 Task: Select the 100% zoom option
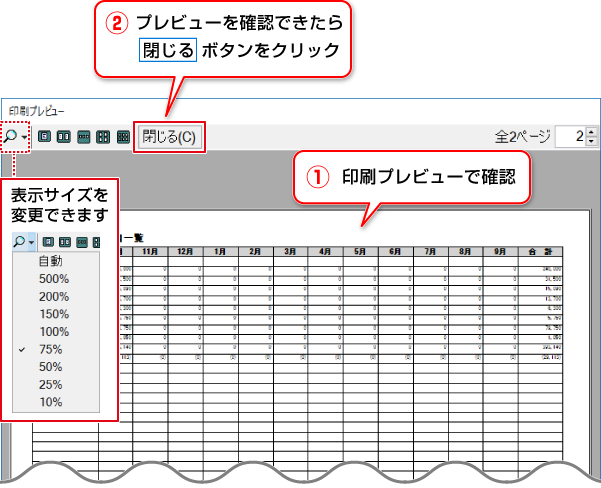pos(53,332)
